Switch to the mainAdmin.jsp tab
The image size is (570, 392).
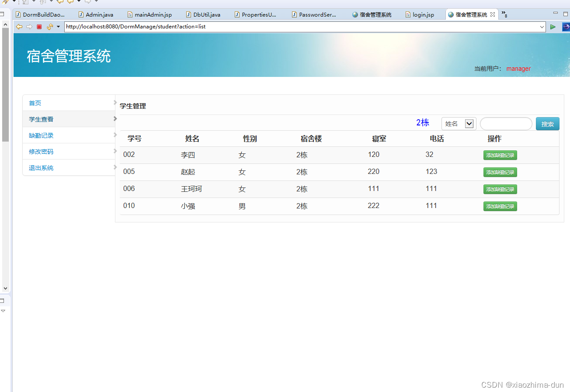[149, 14]
